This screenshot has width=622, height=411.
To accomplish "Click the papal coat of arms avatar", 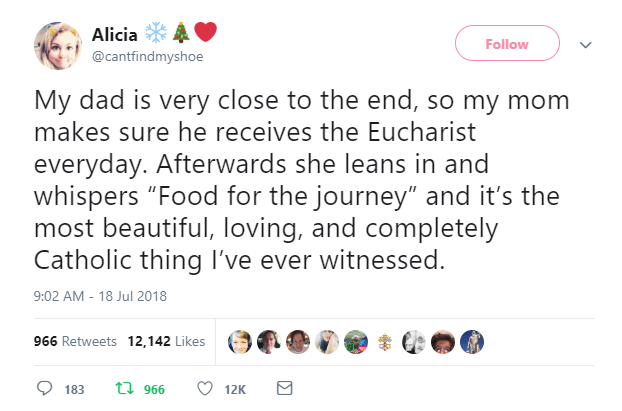I will 386,341.
